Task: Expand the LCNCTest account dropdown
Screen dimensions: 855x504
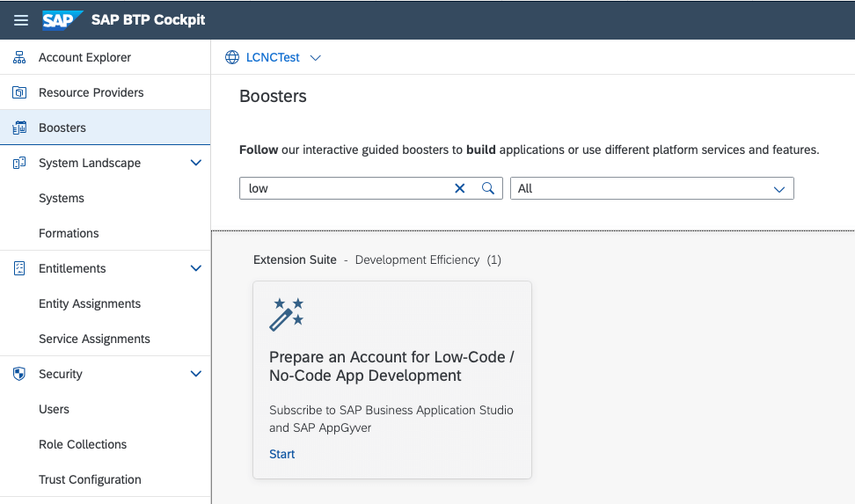Action: coord(315,58)
